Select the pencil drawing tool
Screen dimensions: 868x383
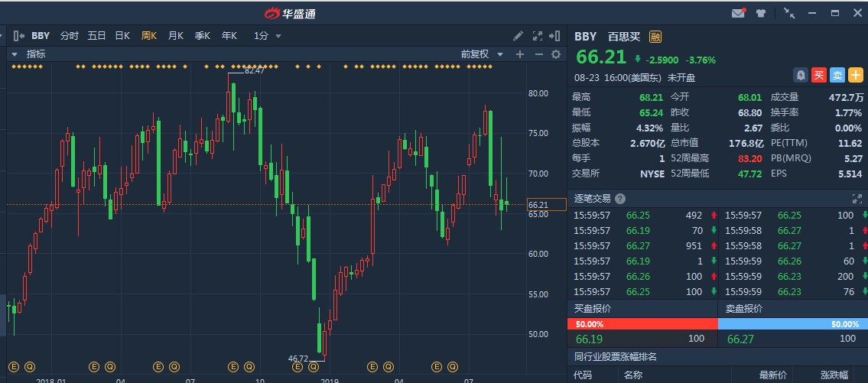[x=519, y=36]
